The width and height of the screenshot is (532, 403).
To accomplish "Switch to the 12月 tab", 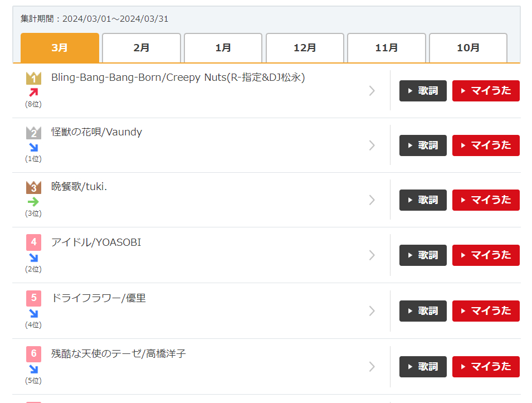I will point(305,48).
